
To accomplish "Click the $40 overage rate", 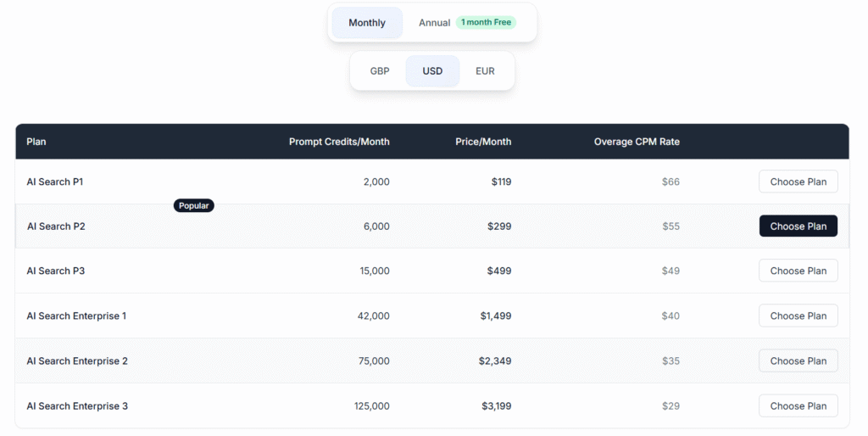I will pyautogui.click(x=671, y=316).
